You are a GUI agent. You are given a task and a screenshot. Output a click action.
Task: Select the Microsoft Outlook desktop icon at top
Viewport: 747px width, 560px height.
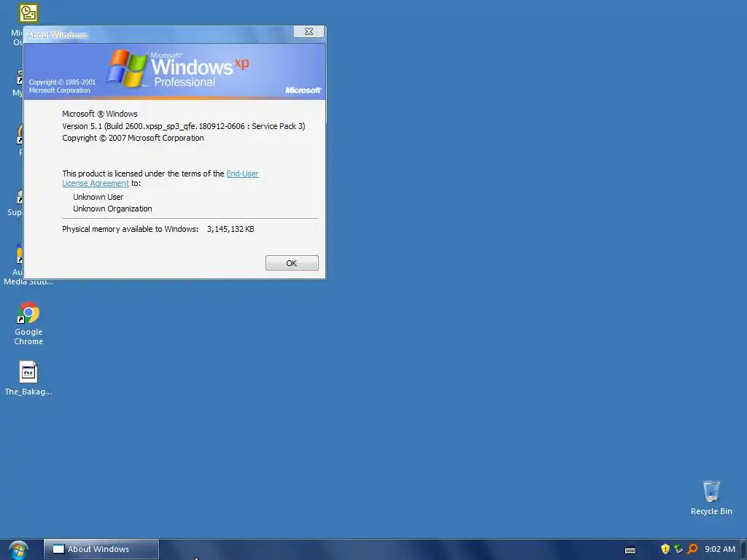tap(28, 13)
